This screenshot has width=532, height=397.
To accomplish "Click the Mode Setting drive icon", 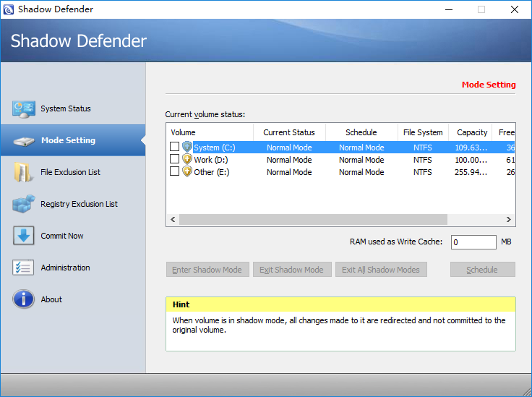I will tap(23, 141).
